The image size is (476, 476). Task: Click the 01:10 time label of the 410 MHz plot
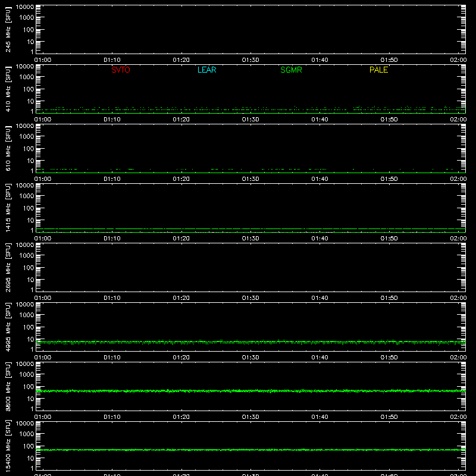coord(112,120)
